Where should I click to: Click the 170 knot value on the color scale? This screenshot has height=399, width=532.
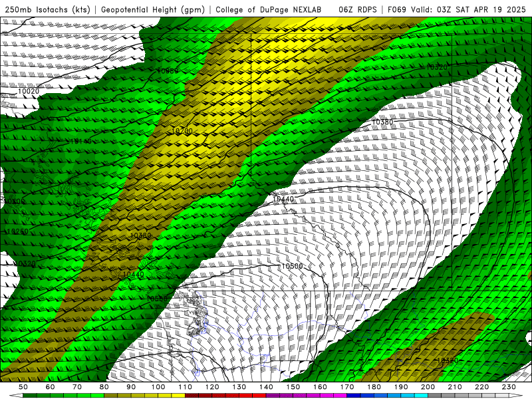click(346, 387)
